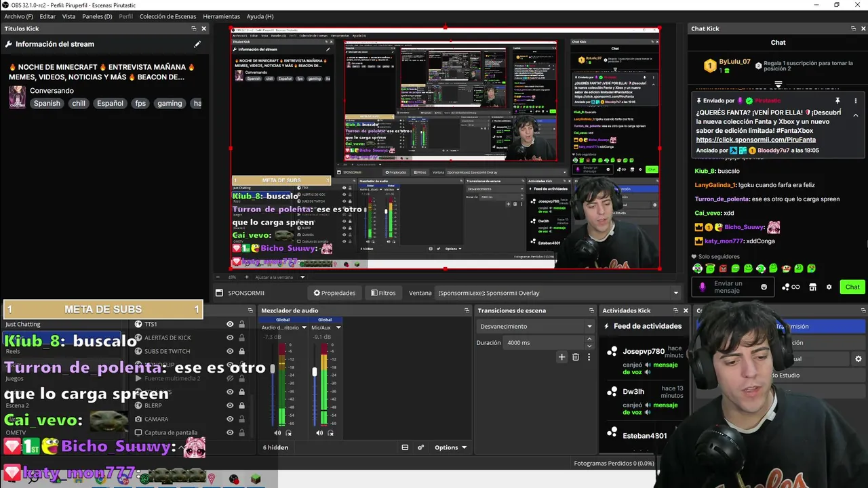The width and height of the screenshot is (868, 488).
Task: Expand the Mic/Aux channel dropdown
Action: click(338, 327)
